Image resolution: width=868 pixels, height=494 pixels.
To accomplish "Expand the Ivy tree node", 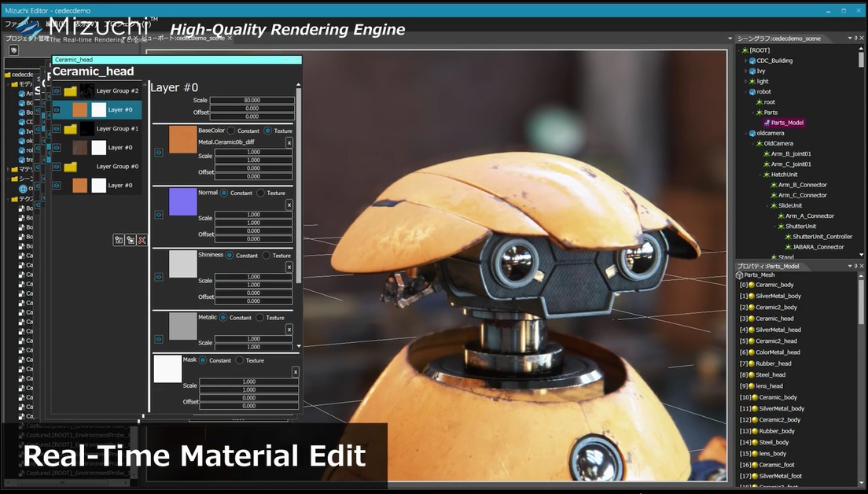I will (745, 71).
